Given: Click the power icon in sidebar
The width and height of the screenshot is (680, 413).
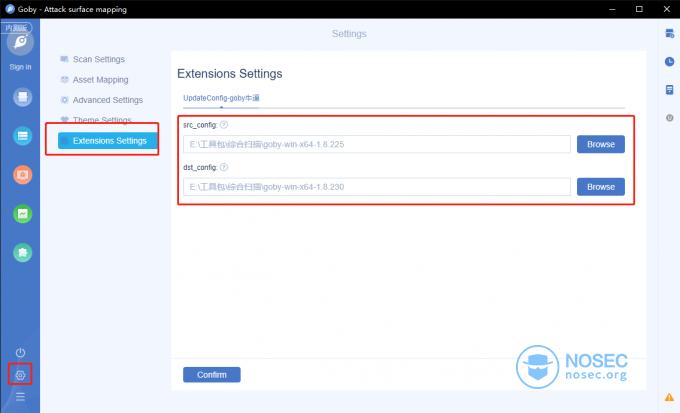Looking at the screenshot, I should (x=20, y=352).
